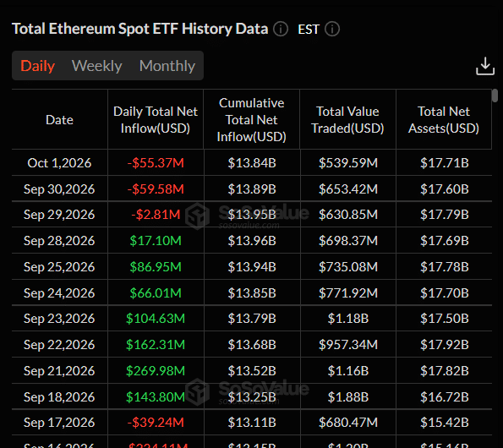The width and height of the screenshot is (503, 448).
Task: Select the Sep 22,2026 date cell
Action: coord(59,344)
